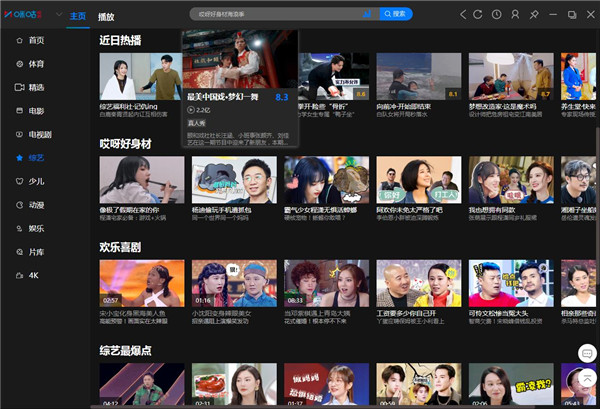Switch to the 播放 tab
The height and width of the screenshot is (409, 600).
coord(107,16)
